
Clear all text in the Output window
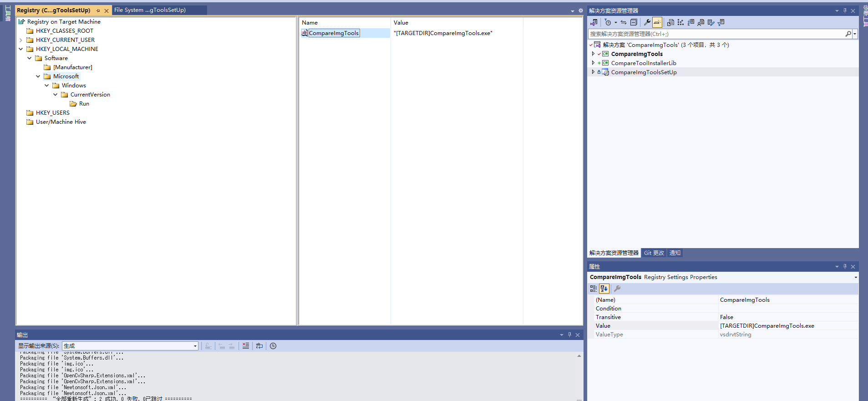246,346
